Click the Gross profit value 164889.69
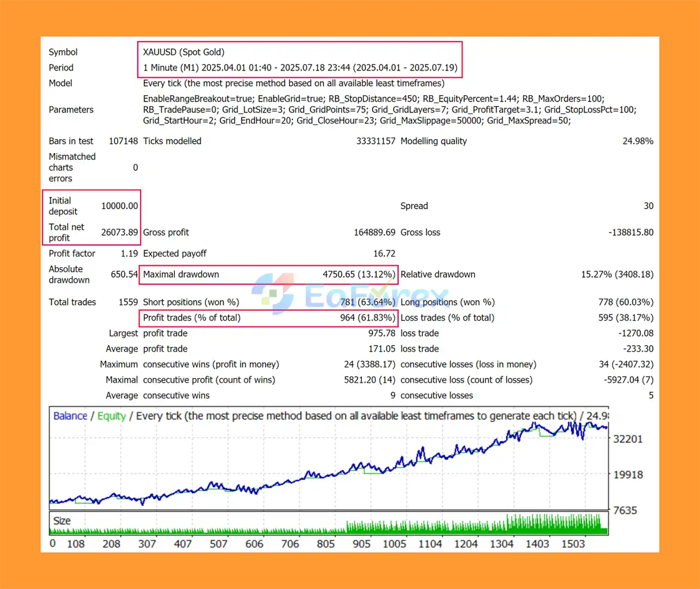The width and height of the screenshot is (700, 589). (375, 232)
